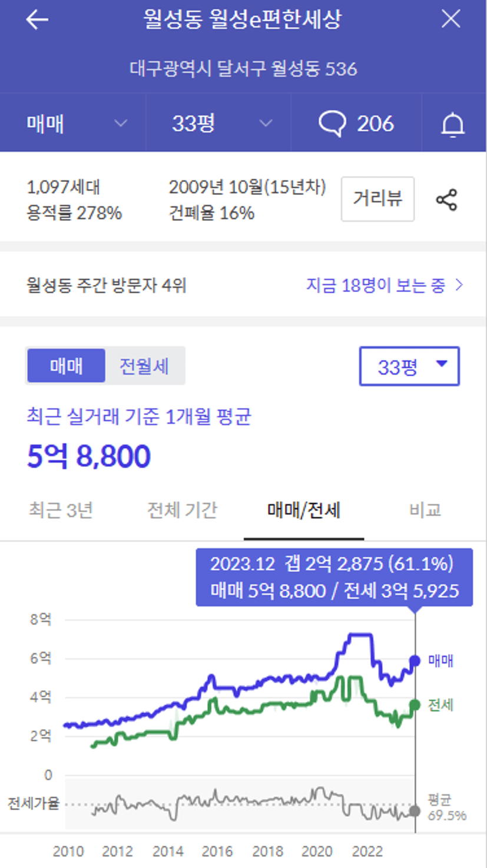
Task: Click the 평균 69.5% label beside chart
Action: tap(446, 807)
